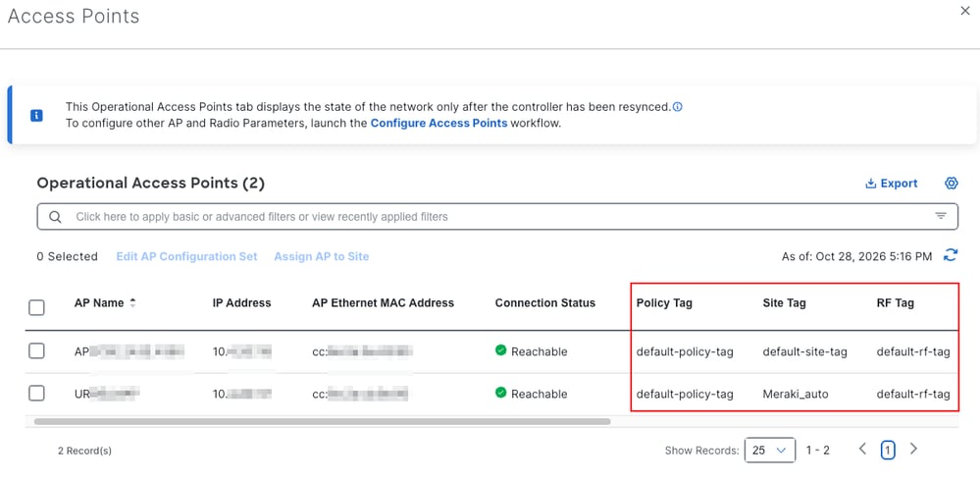This screenshot has height=481, width=980.
Task: Click the Export button
Action: [x=892, y=184]
